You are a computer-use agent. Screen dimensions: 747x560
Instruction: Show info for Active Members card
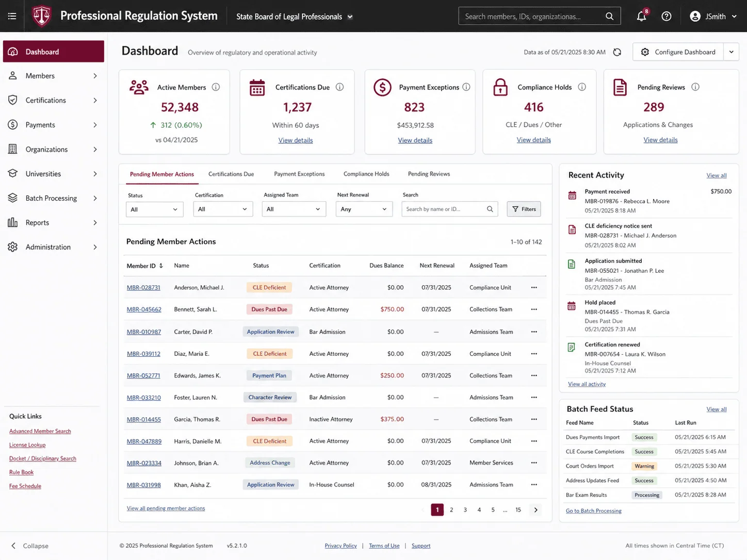(x=216, y=87)
